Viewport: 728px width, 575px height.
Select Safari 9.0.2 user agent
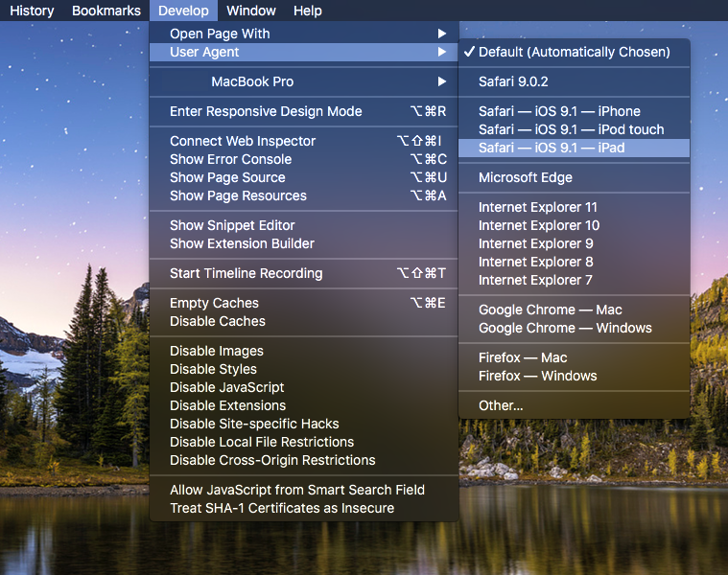[574, 81]
